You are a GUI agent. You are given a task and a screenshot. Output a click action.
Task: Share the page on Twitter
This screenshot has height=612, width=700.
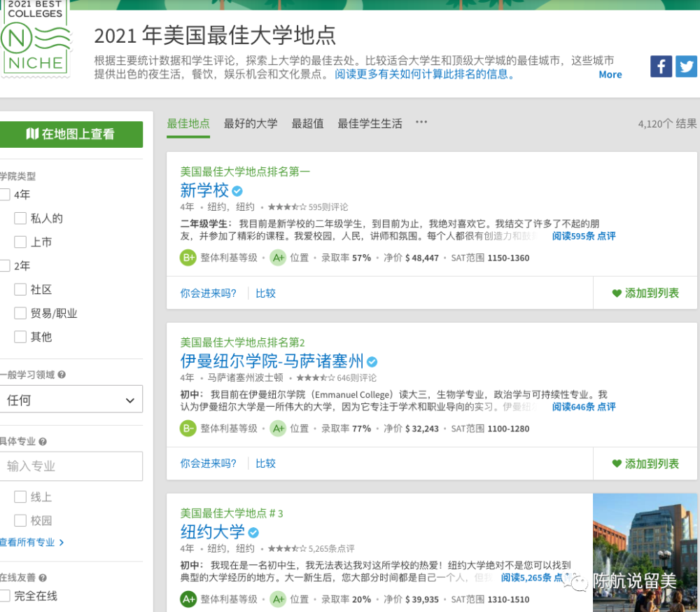(686, 67)
